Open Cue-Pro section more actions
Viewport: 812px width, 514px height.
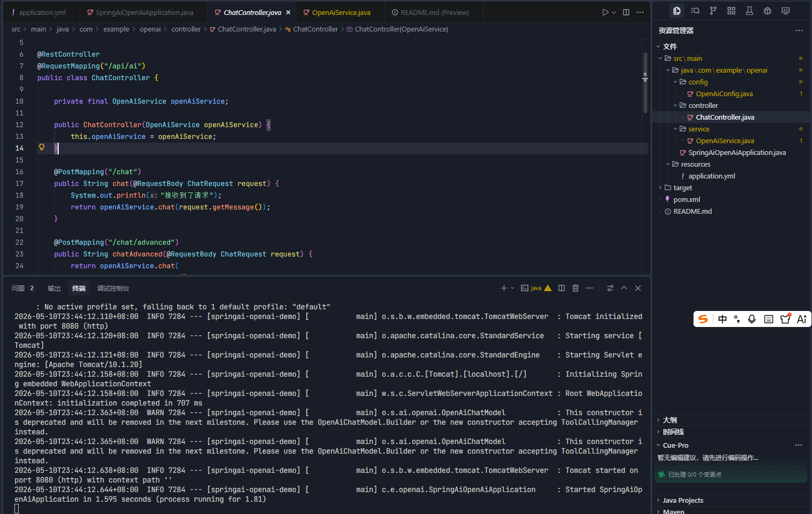799,445
